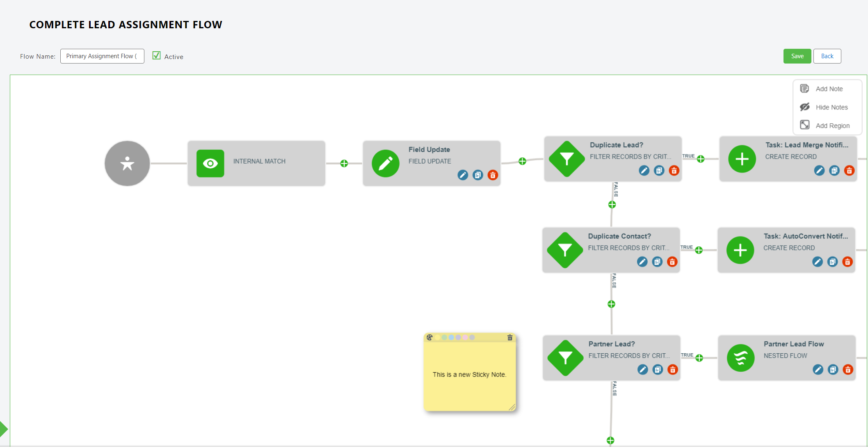Delete the Partner Lead Flow node
Image resolution: width=868 pixels, height=448 pixels.
[x=848, y=369]
